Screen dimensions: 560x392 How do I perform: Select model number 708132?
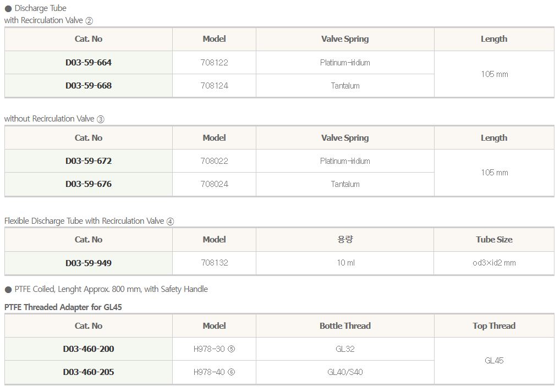point(214,263)
